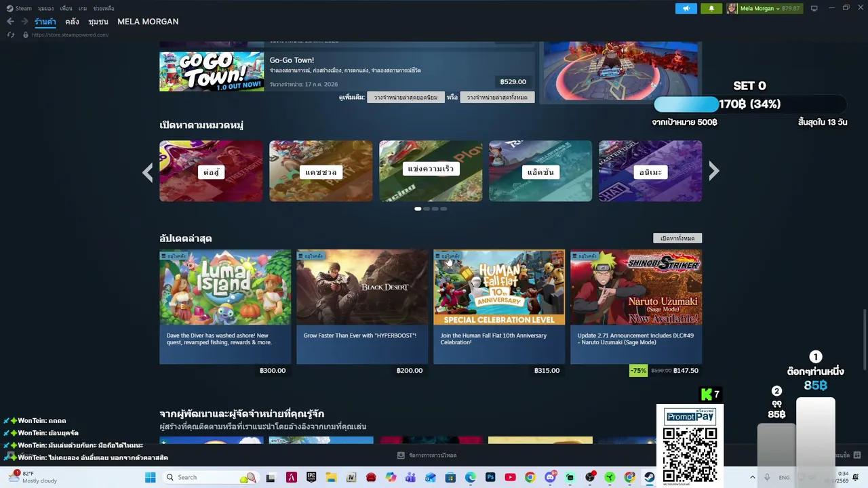Click the วางจำหน่ายล่าสุดยอดนิยม button
The height and width of the screenshot is (488, 868).
(x=406, y=98)
